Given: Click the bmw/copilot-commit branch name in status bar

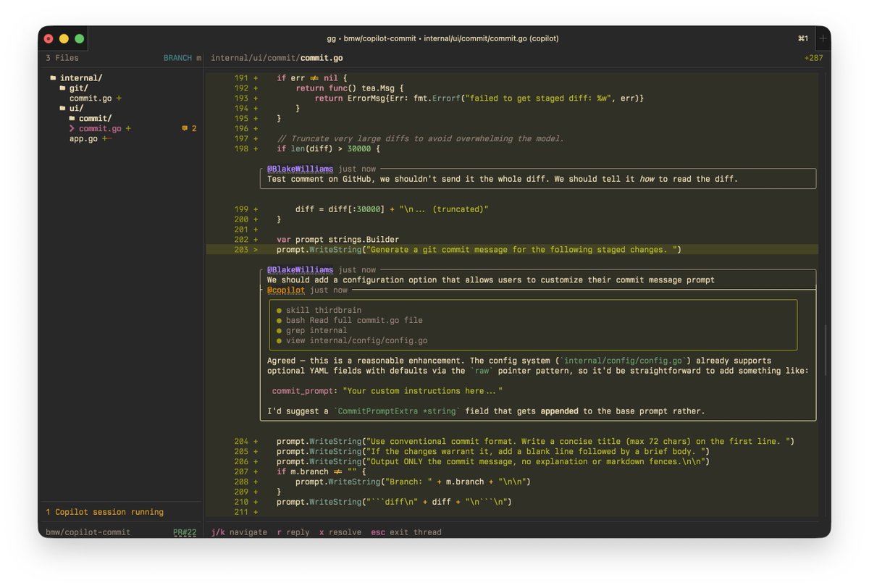Looking at the screenshot, I should [x=88, y=532].
